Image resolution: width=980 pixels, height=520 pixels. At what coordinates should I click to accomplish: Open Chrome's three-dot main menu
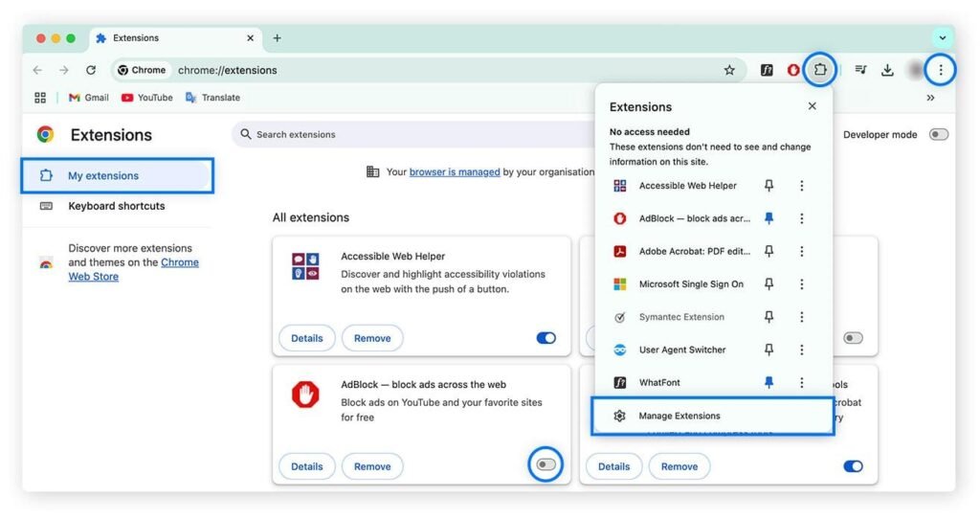tap(941, 70)
